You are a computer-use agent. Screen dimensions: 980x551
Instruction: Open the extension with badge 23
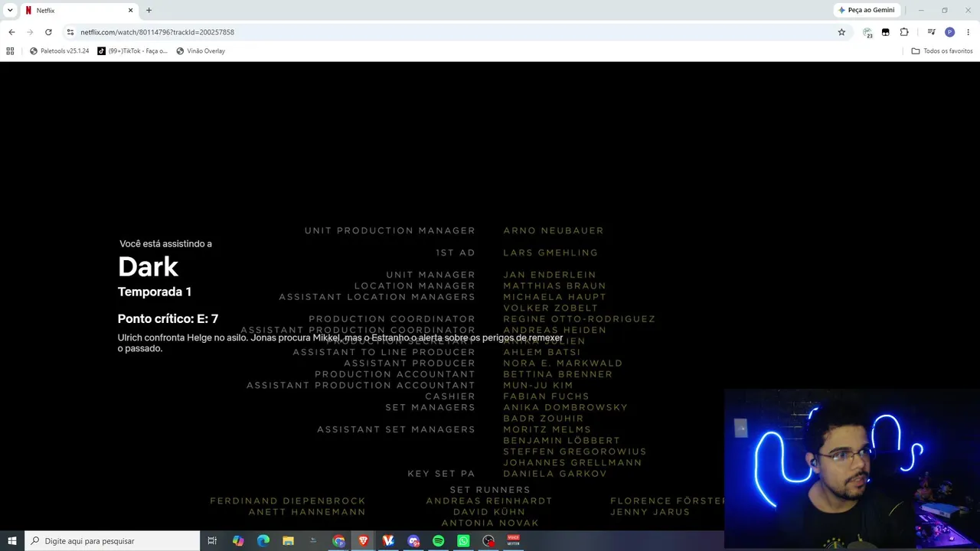(x=867, y=32)
